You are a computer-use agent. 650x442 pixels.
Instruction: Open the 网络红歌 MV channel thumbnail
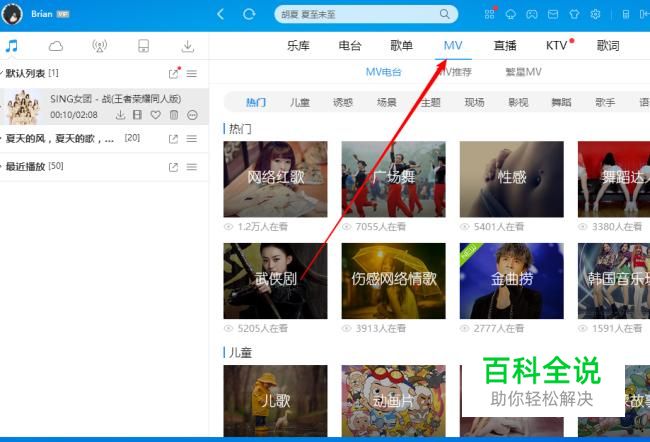[x=275, y=179]
